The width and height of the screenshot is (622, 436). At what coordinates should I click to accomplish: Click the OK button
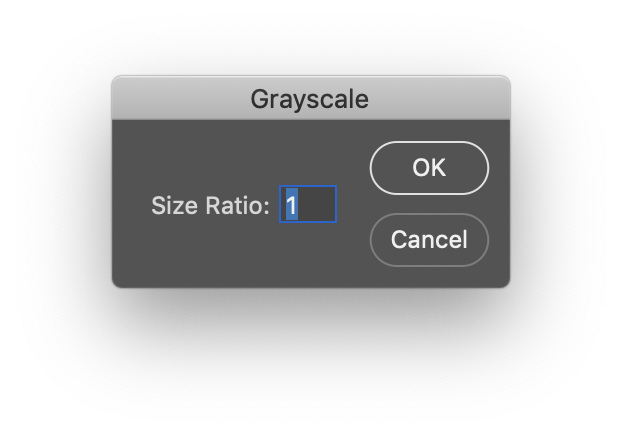coord(429,168)
